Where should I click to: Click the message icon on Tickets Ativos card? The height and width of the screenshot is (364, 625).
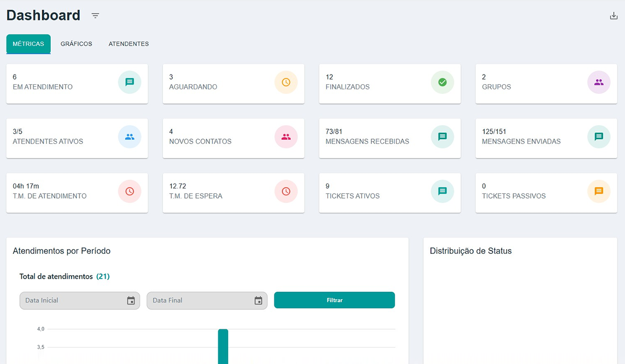coord(442,191)
